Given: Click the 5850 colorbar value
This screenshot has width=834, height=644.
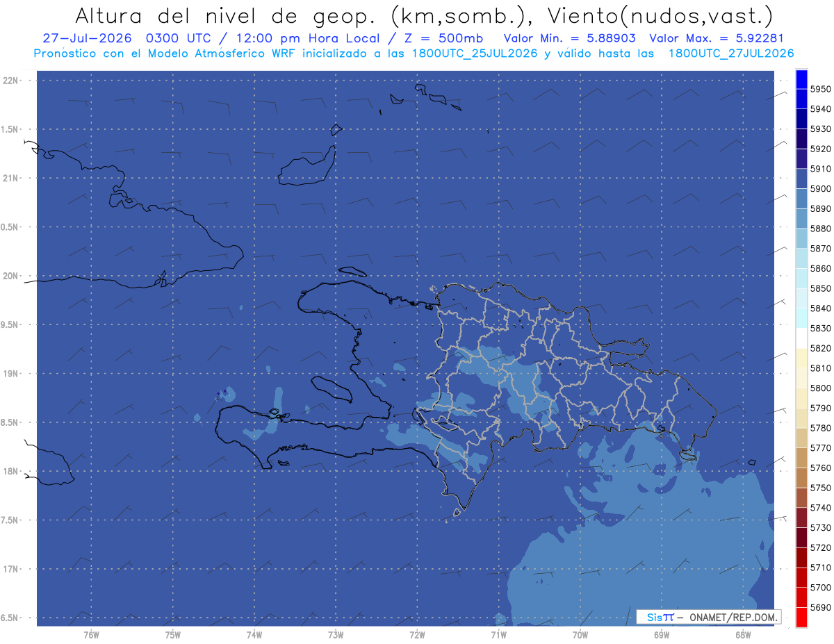Looking at the screenshot, I should click(821, 288).
